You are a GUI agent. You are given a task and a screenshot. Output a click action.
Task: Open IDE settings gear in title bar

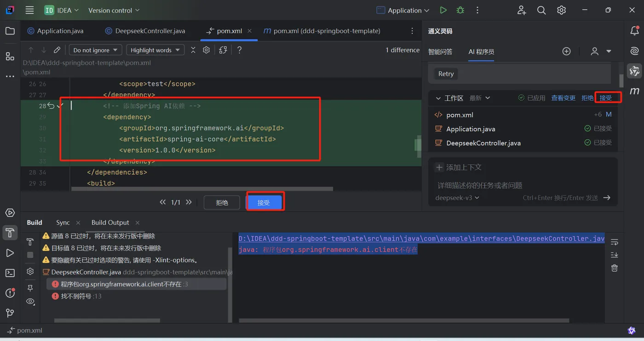[561, 10]
